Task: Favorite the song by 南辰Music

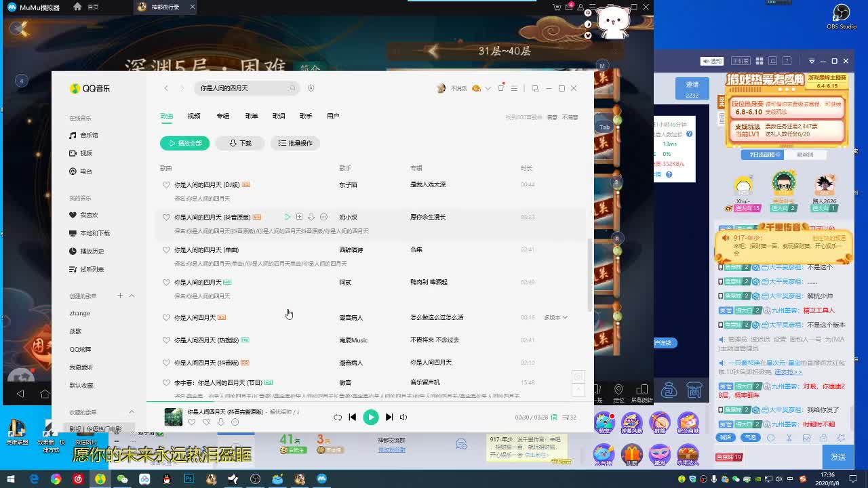Action: point(166,340)
